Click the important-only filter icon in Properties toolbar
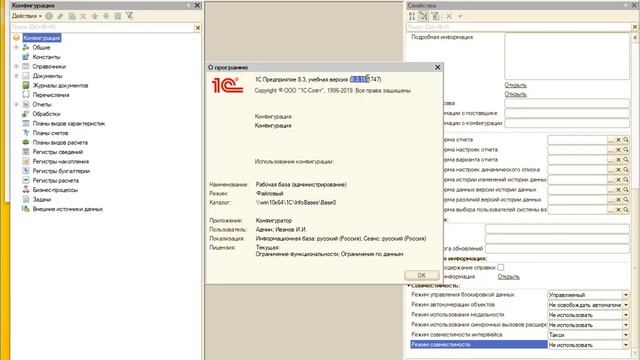The image size is (640, 360). [435, 16]
